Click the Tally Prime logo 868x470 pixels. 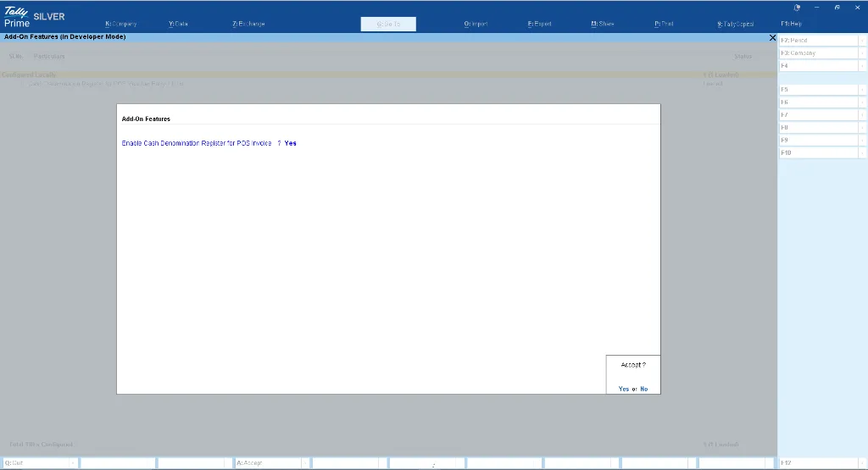17,17
